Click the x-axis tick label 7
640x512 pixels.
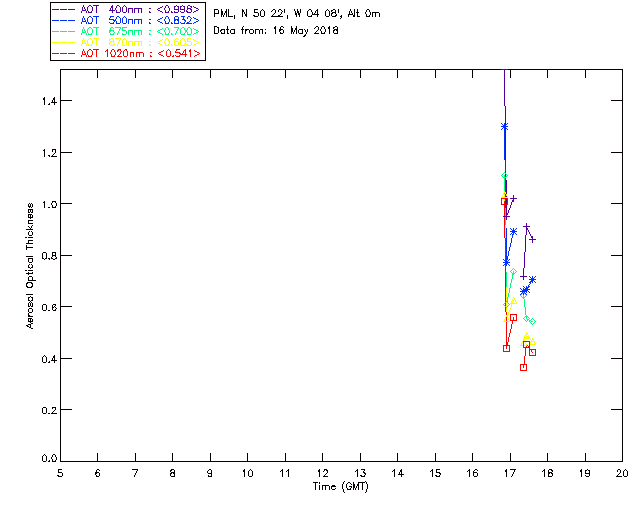click(135, 473)
